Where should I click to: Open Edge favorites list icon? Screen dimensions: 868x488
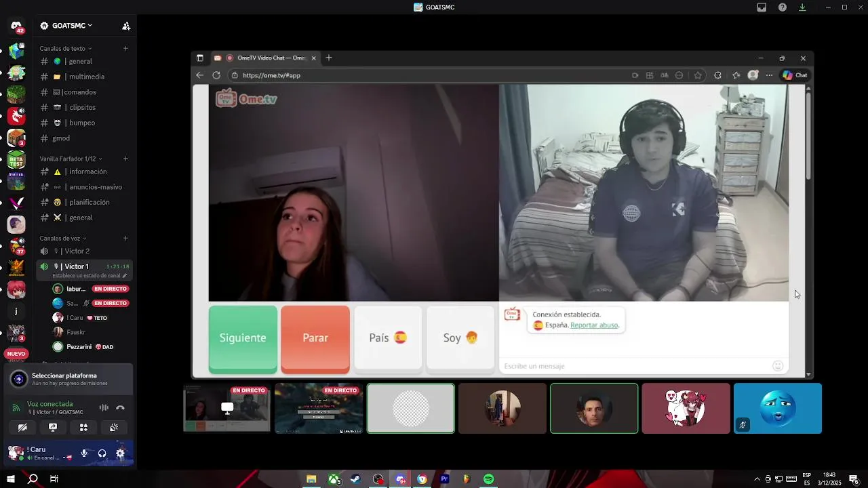[x=736, y=75]
